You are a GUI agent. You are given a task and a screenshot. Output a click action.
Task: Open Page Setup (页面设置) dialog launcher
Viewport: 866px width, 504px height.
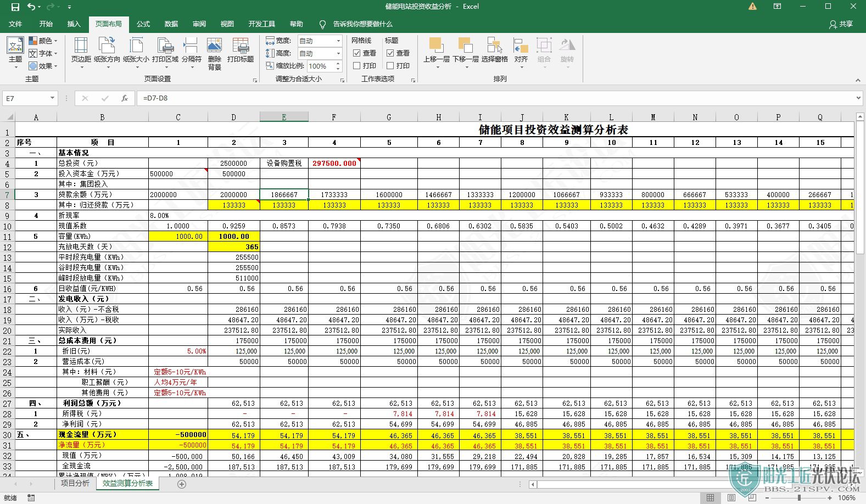255,80
